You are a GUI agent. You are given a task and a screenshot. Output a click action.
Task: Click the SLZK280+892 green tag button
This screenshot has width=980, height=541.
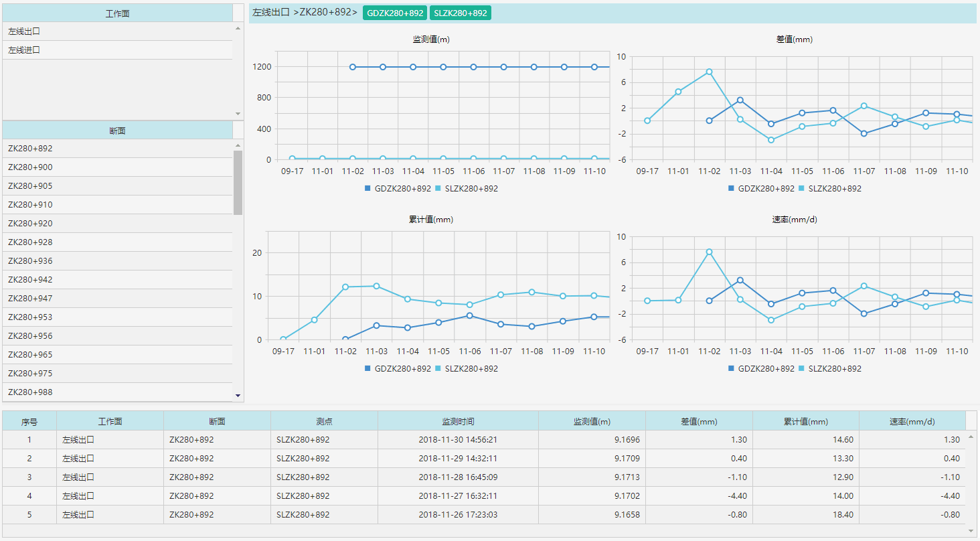point(461,13)
